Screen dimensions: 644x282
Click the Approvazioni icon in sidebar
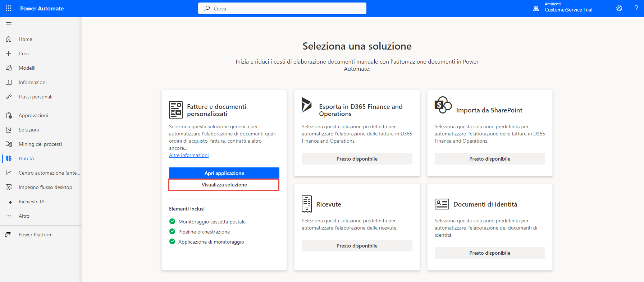coord(9,115)
